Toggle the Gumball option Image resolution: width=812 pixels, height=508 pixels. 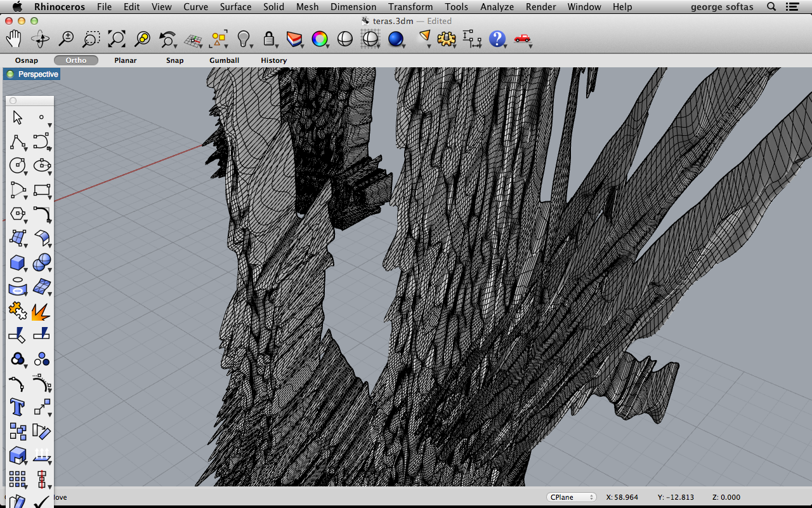[x=225, y=60]
